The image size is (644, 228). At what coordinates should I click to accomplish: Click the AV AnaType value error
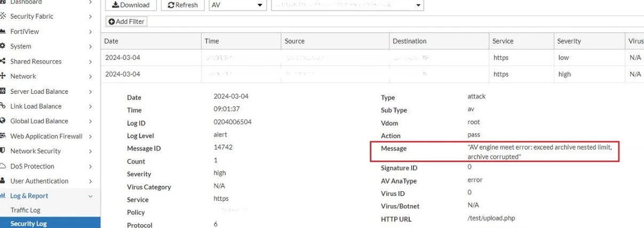coord(475,180)
